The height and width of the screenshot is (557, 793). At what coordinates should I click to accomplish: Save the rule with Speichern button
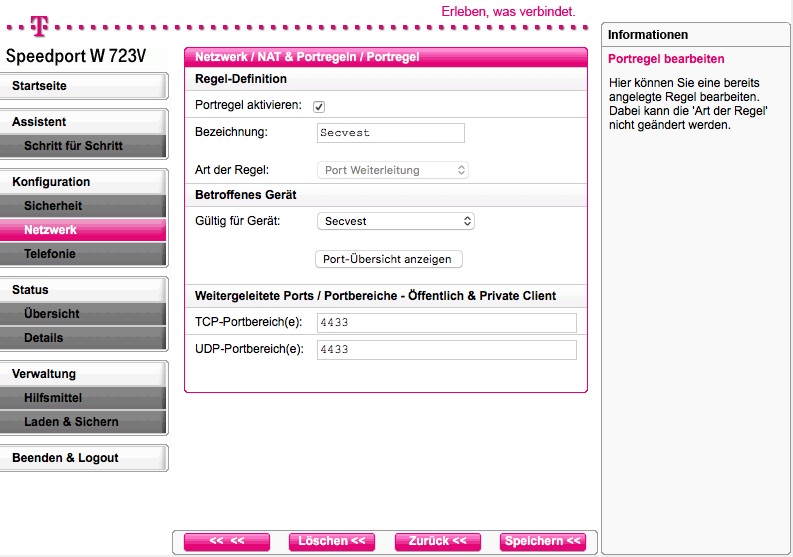(x=542, y=541)
